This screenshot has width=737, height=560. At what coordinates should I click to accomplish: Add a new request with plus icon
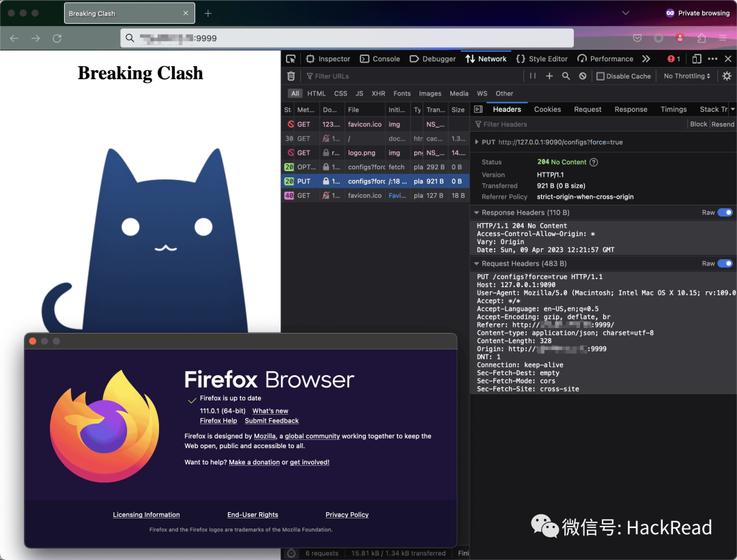click(549, 76)
